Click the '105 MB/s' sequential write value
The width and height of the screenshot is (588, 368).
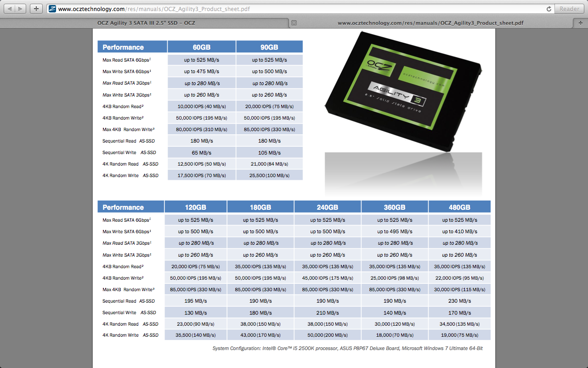tap(269, 152)
